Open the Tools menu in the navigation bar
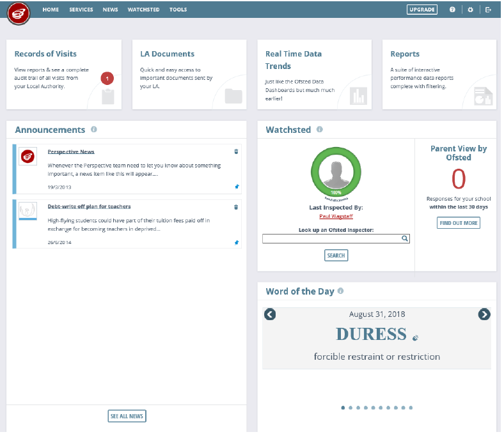 [x=178, y=10]
